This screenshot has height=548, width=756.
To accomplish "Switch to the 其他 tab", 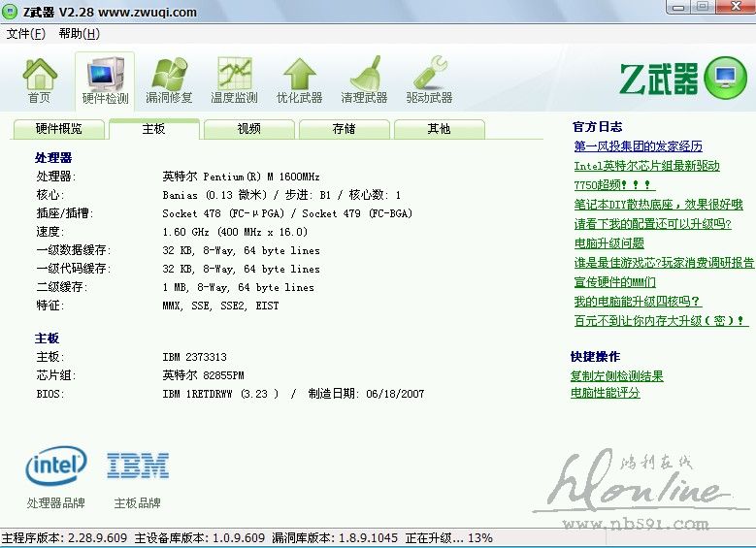I will coord(439,129).
